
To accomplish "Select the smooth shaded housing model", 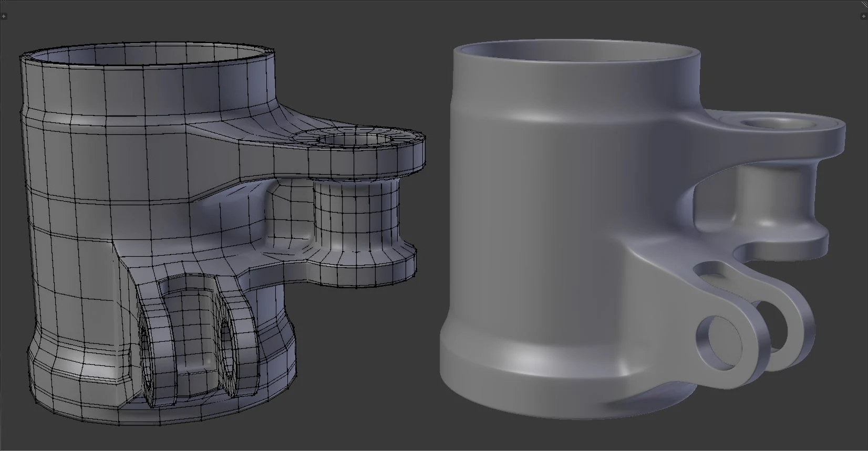I will point(642,230).
